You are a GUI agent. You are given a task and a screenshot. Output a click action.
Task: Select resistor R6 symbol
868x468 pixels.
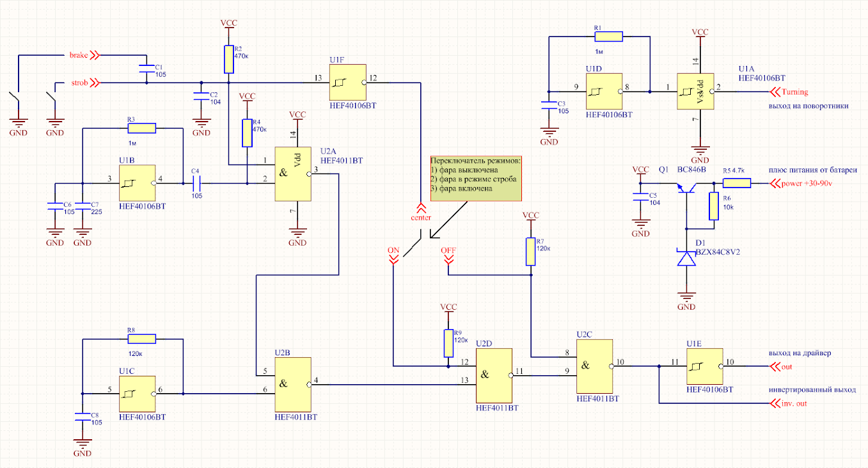pos(714,206)
